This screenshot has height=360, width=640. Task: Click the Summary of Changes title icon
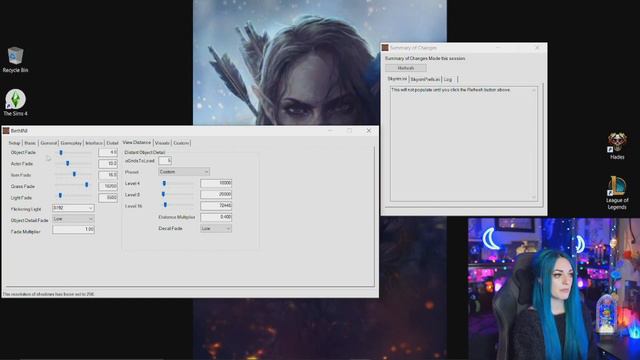(x=385, y=48)
